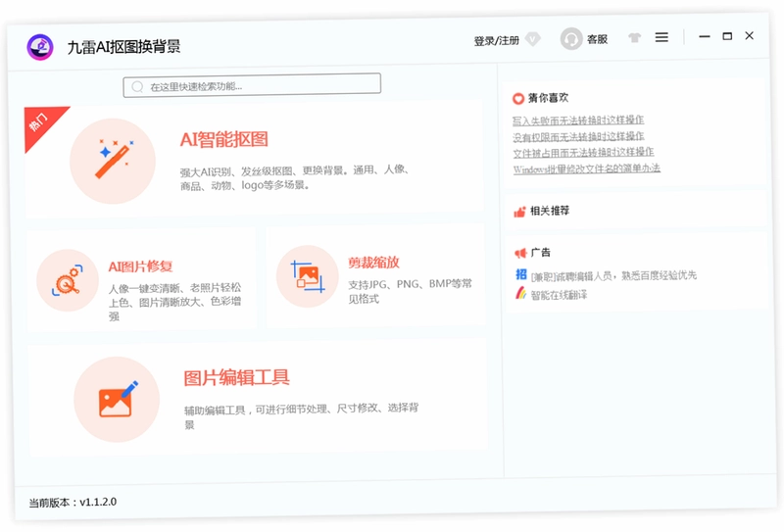Select the 图片编辑工具 title
The width and height of the screenshot is (784, 532).
click(236, 377)
